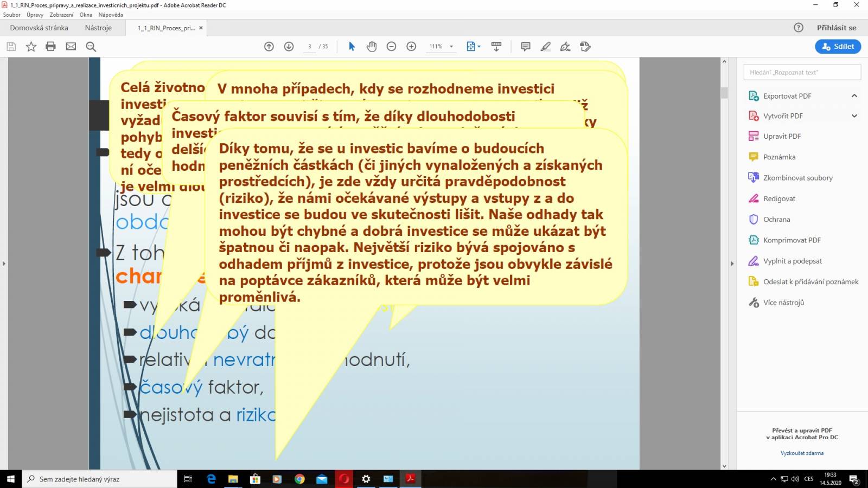This screenshot has width=868, height=488.
Task: Add the bookmark star icon
Action: point(31,47)
